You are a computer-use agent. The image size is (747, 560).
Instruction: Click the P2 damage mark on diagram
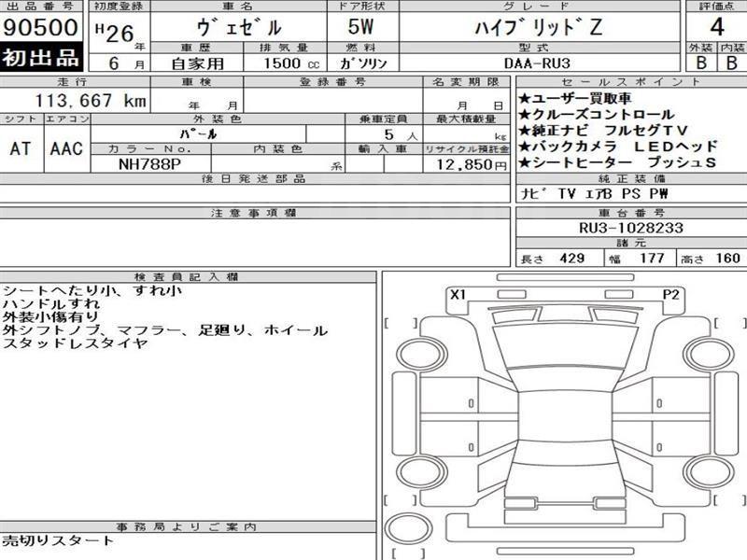tap(670, 295)
